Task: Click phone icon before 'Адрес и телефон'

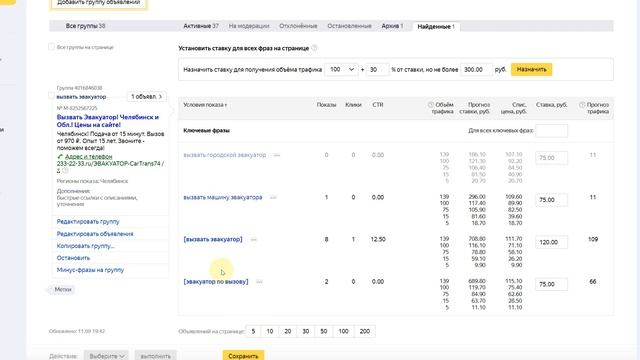Action: pyautogui.click(x=60, y=157)
